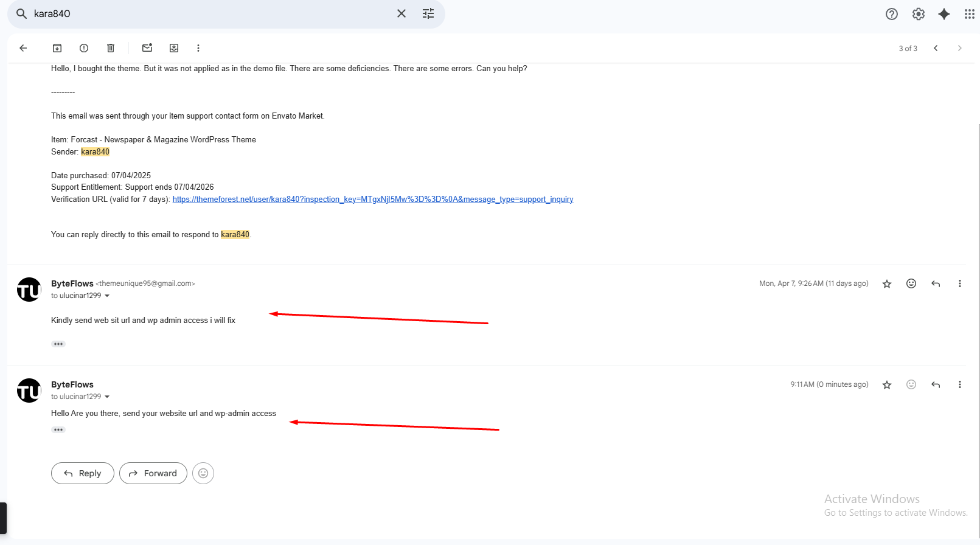Click 'Item: Forcast - Newspaper & Magazine' line
This screenshot has width=980, height=545.
click(x=153, y=139)
